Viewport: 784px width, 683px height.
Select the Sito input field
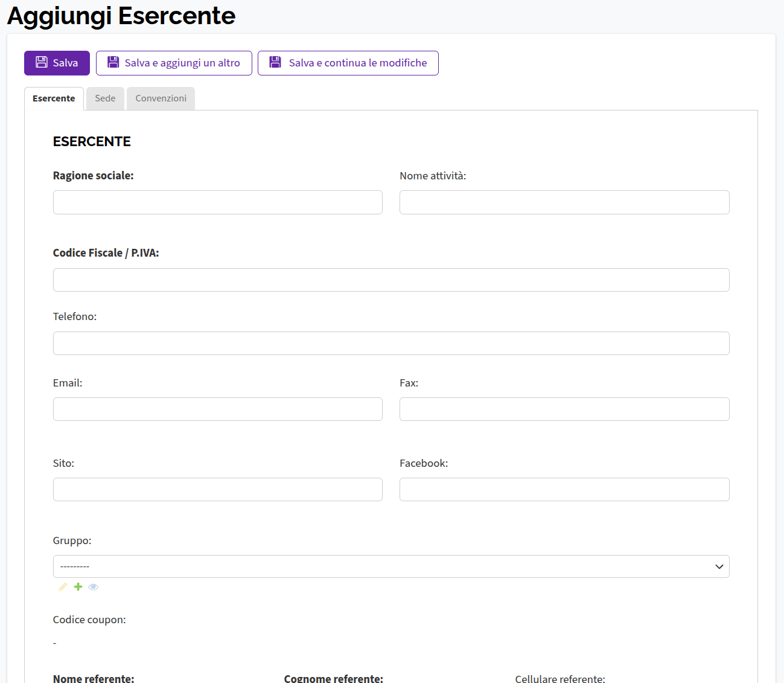(218, 489)
